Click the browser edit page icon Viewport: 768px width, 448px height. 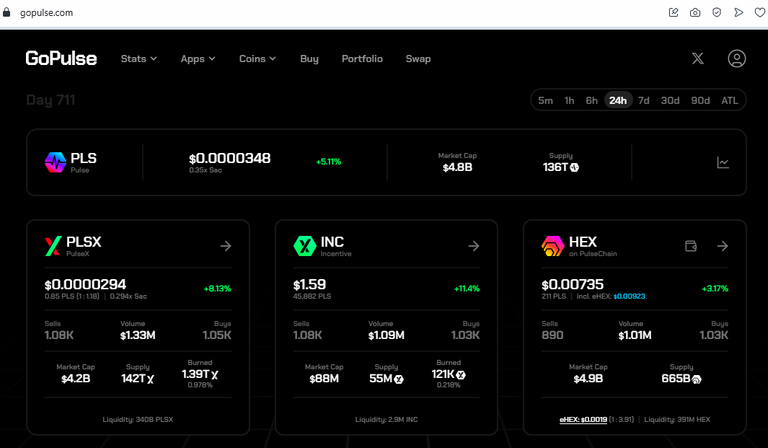click(673, 13)
